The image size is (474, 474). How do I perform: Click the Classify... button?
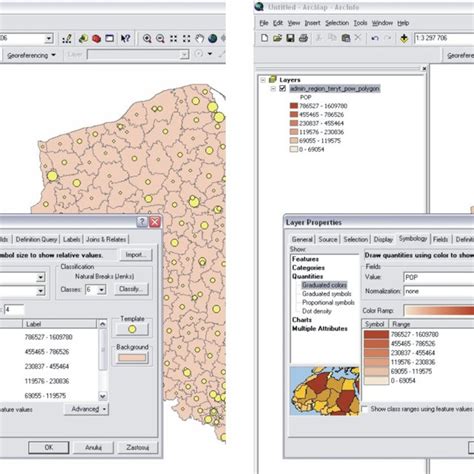point(132,289)
